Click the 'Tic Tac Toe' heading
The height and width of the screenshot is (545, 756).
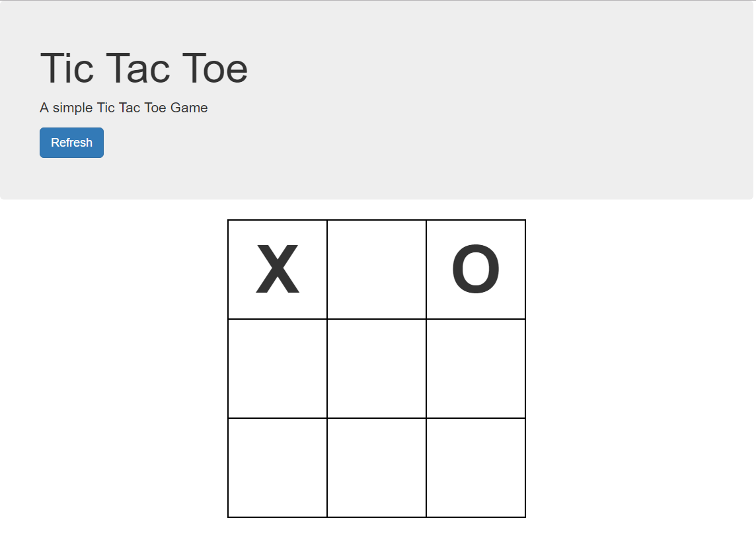tap(144, 68)
